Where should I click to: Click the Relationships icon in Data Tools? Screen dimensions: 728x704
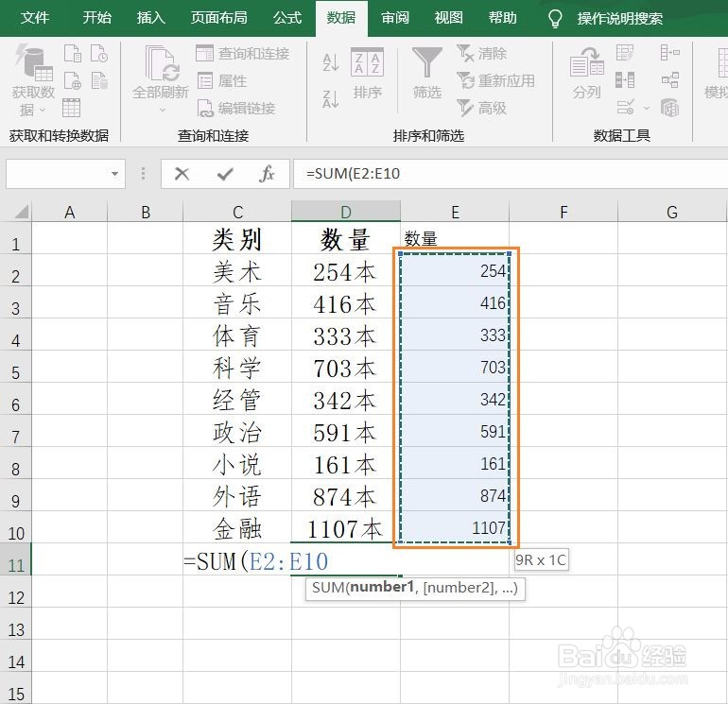[x=670, y=79]
